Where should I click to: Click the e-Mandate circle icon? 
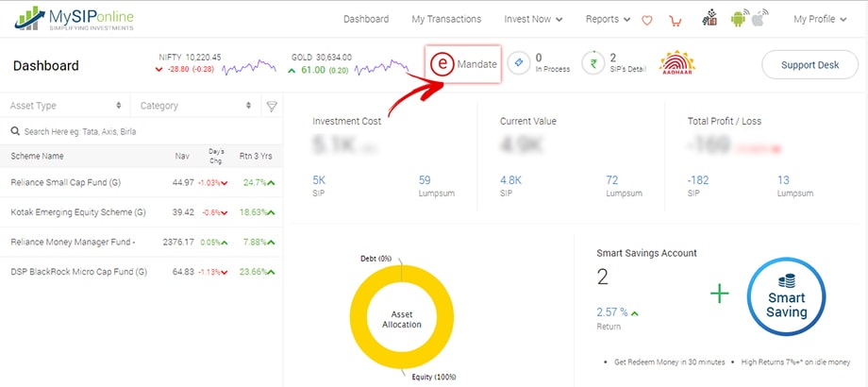pos(442,64)
